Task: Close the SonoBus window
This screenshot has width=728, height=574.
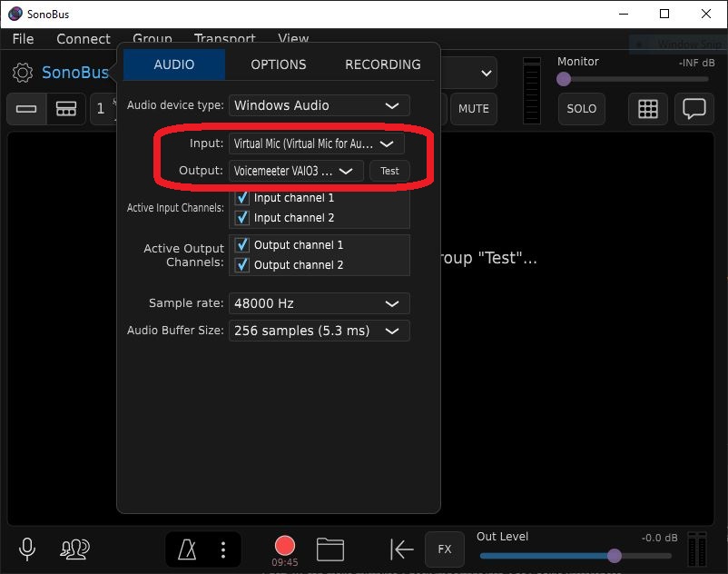Action: click(x=705, y=14)
